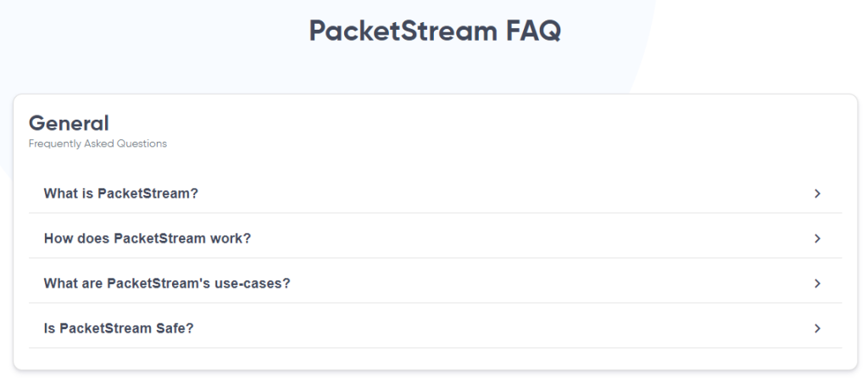The height and width of the screenshot is (381, 868).
Task: Click the blank white area right of the page title
Action: tap(746, 34)
